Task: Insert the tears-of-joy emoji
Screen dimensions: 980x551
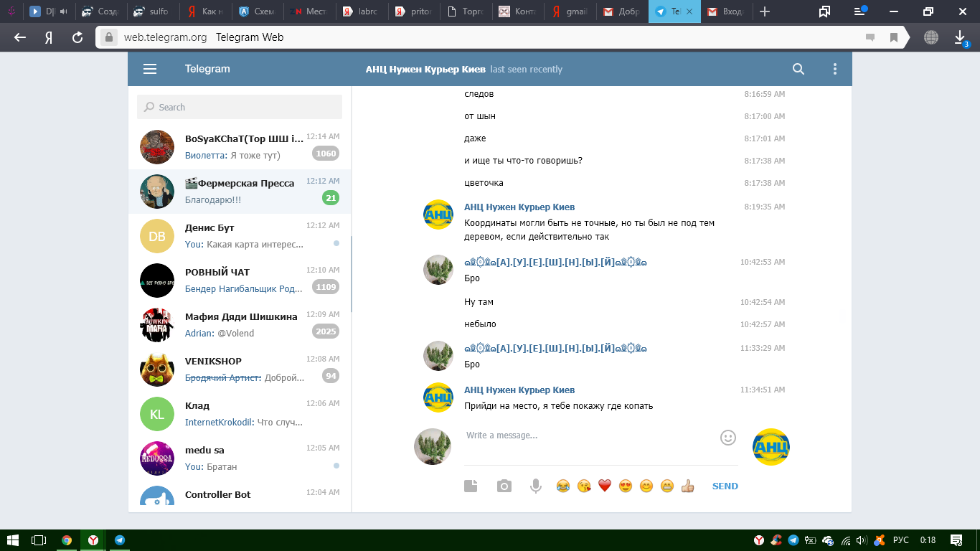Action: click(x=563, y=486)
